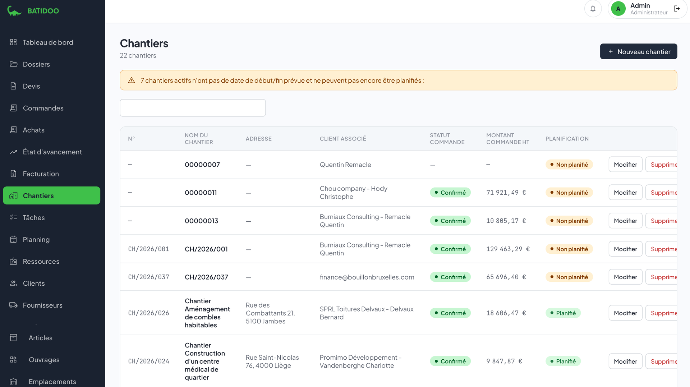Click the Ouvrages sidebar icon
690x387 pixels.
(14, 360)
